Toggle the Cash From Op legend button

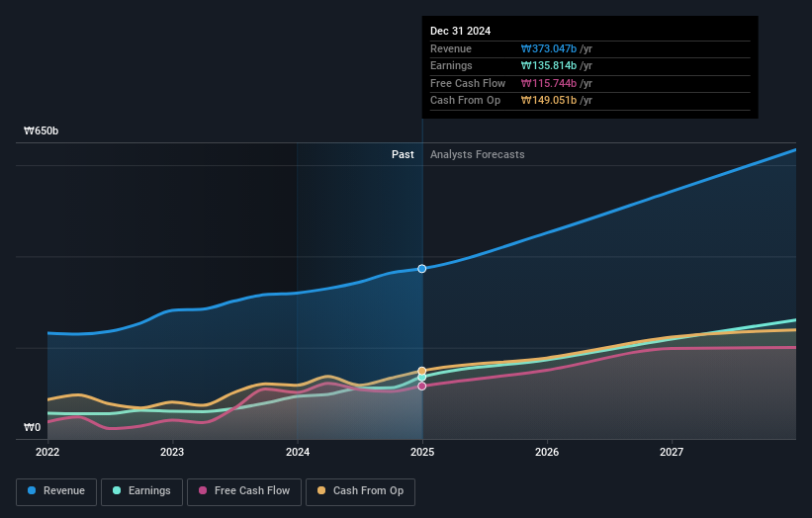point(360,491)
